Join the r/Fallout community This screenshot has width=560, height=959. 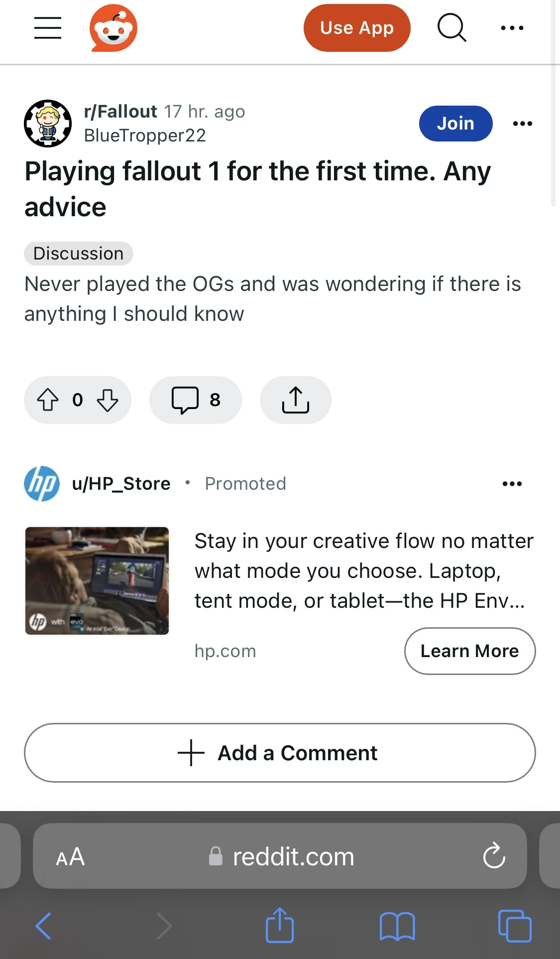[x=455, y=123]
